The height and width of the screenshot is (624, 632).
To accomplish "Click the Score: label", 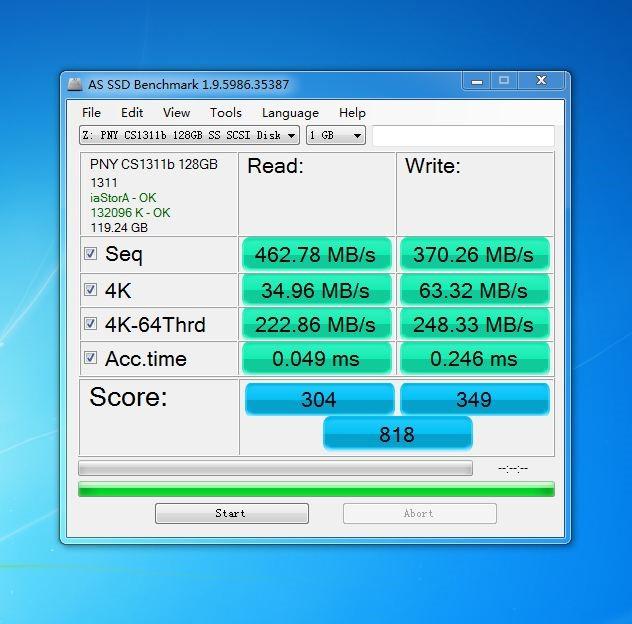I will (128, 397).
